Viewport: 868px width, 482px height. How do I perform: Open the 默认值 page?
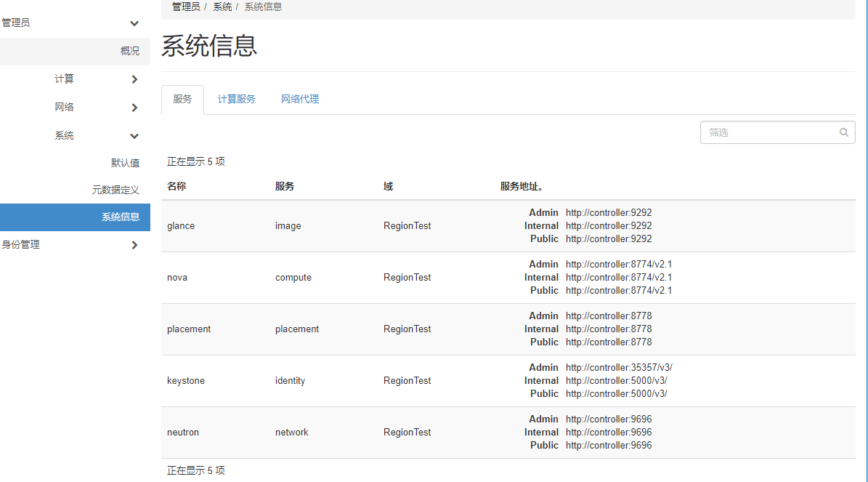coord(126,162)
